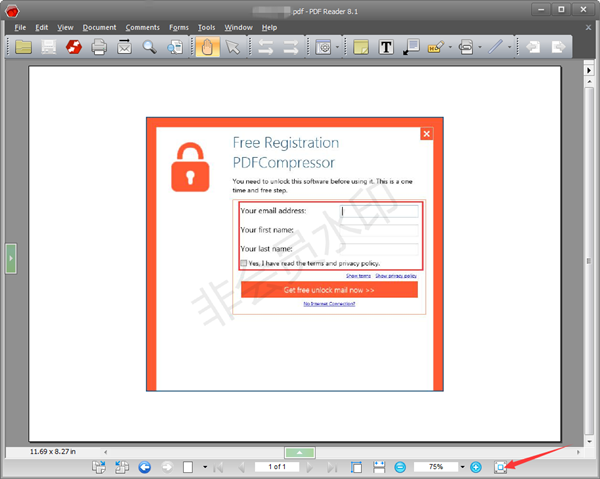Zoom out with the blue minus button
600x479 pixels.
[400, 467]
